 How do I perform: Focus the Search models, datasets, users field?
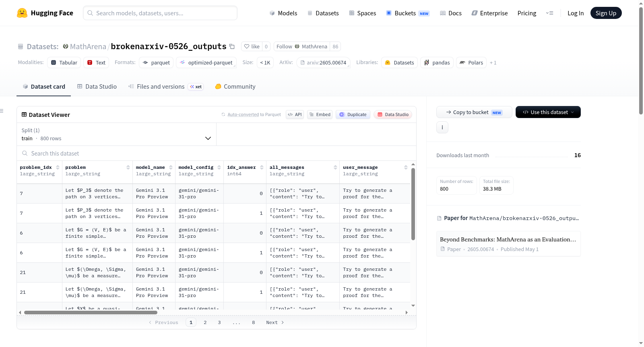[160, 13]
